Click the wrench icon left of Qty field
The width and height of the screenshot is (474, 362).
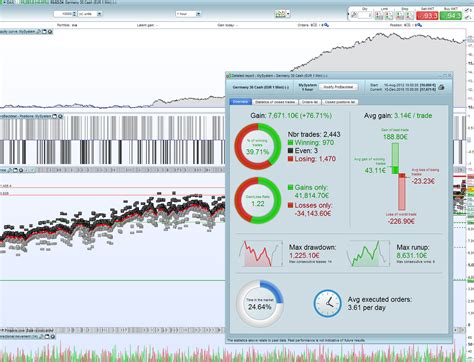tap(354, 15)
